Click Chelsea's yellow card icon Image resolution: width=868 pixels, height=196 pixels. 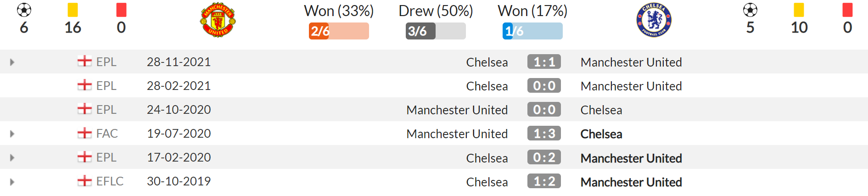tap(799, 10)
